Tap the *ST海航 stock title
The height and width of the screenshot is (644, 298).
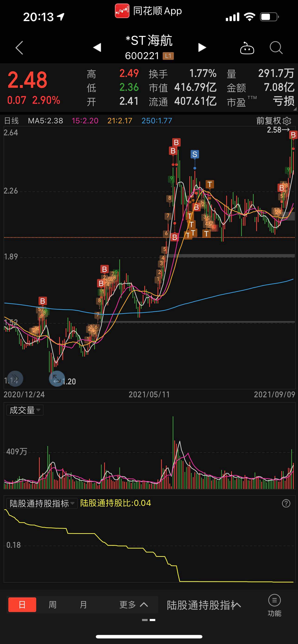coord(149,41)
